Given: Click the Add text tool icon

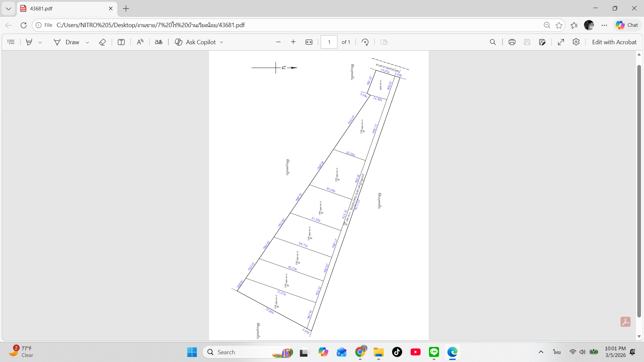Looking at the screenshot, I should tap(121, 42).
